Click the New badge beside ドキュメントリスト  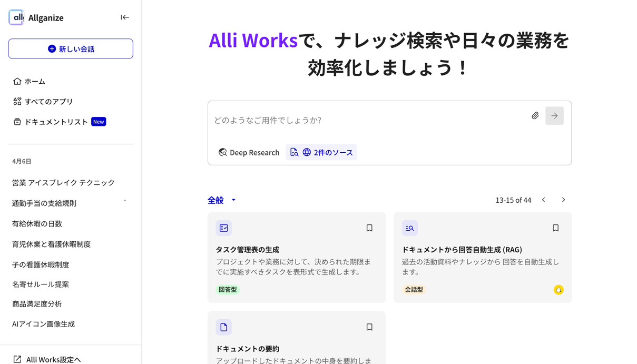point(99,122)
